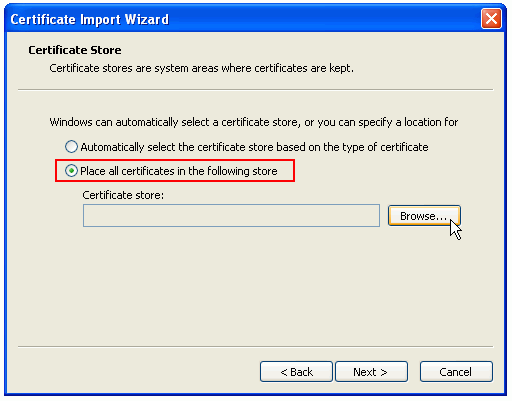Screen dimensions: 512x401
Task: Click the empty dialog area below the Certificate store field
Action: pos(256,287)
